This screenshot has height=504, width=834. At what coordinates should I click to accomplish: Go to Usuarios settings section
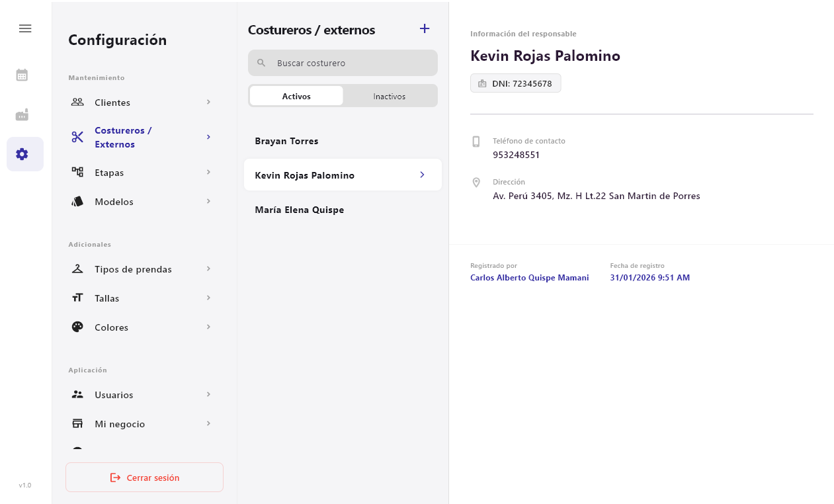[114, 395]
